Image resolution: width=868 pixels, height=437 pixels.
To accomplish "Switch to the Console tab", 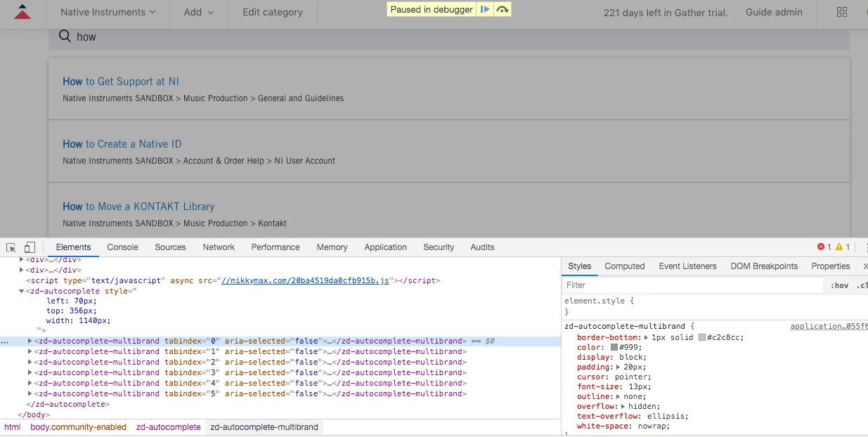I will point(123,247).
